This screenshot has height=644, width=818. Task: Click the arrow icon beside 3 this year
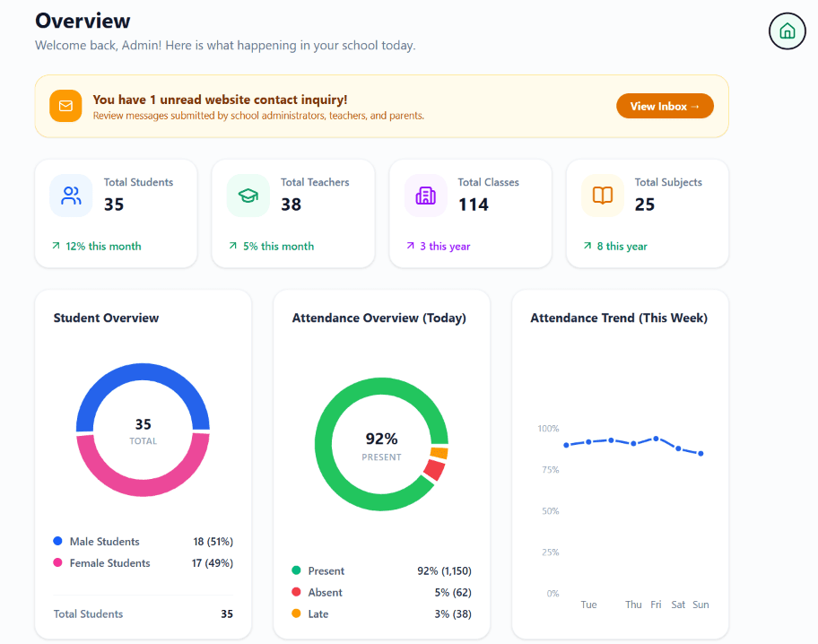click(410, 246)
